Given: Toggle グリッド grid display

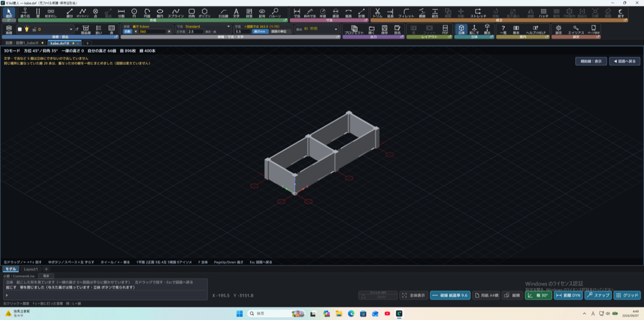Looking at the screenshot, I should point(627,295).
